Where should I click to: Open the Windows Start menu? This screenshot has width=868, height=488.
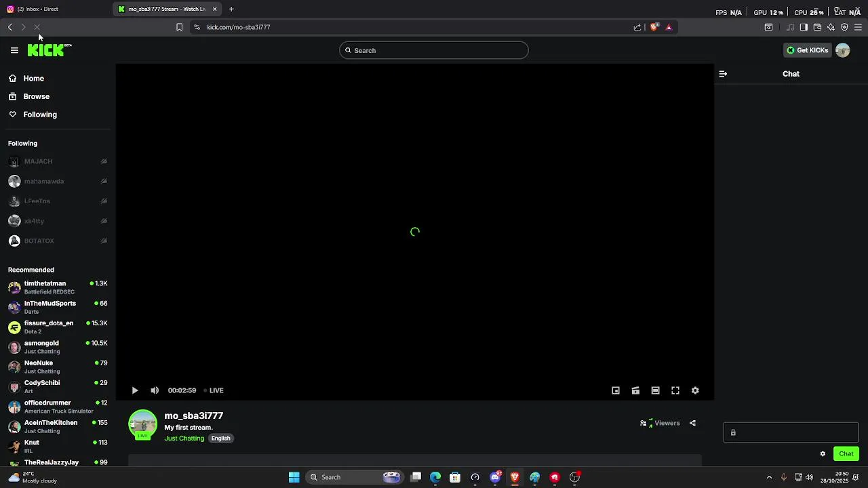(294, 477)
